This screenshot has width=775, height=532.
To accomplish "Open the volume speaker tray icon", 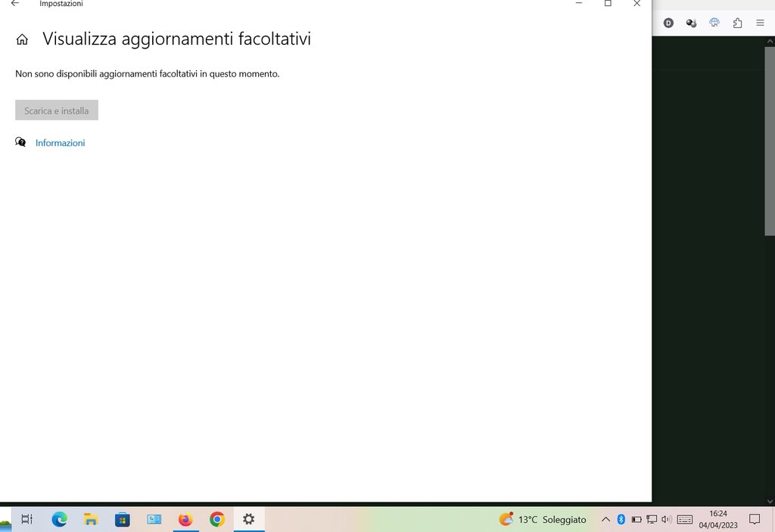I will coord(666,519).
